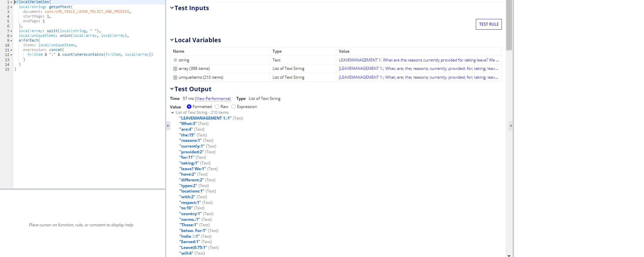Viewport: 644px width, 257px height.
Task: Select the Formatted value radio button
Action: pos(189,107)
